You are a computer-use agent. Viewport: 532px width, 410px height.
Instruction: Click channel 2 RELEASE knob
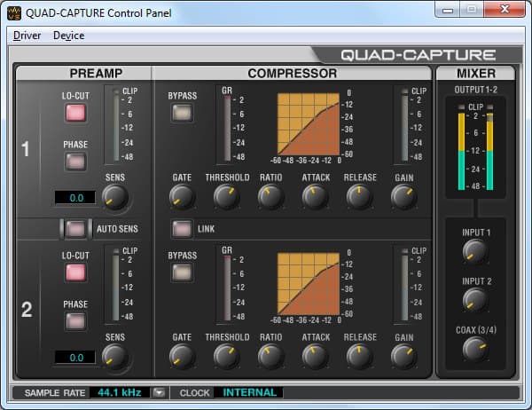coord(360,357)
